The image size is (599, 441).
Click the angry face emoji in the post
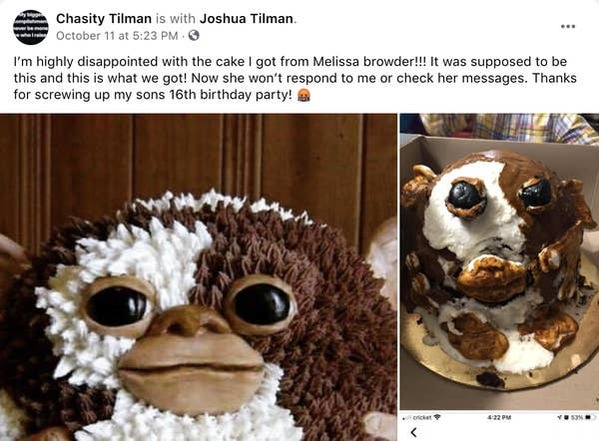point(304,95)
